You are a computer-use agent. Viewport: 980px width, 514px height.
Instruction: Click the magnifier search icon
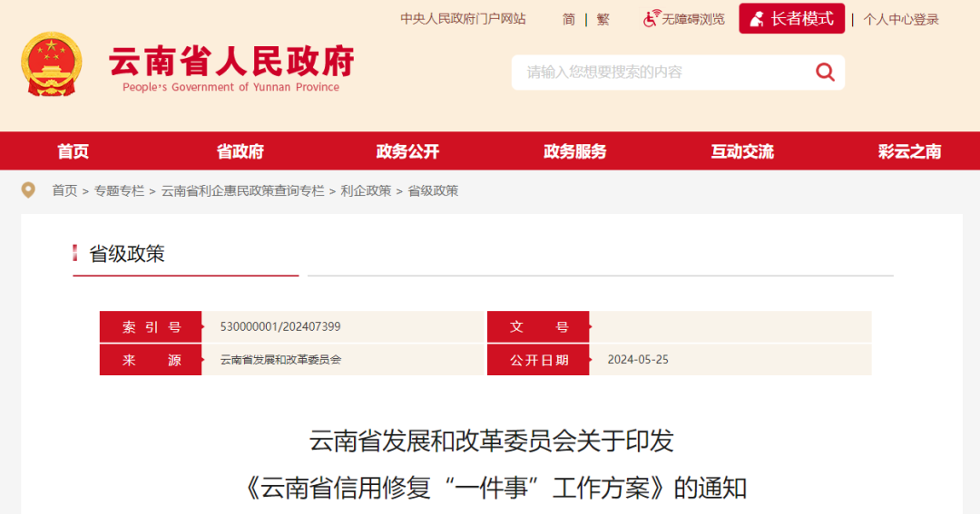click(825, 73)
